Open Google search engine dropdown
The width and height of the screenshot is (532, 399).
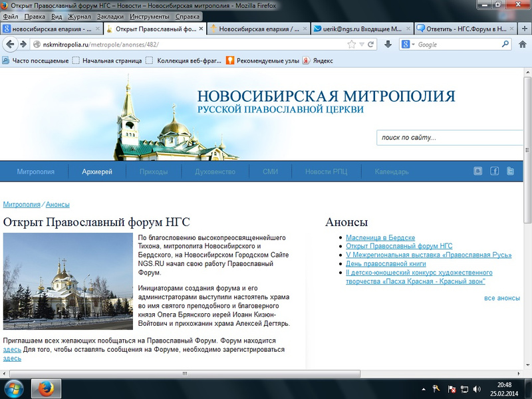pos(407,45)
